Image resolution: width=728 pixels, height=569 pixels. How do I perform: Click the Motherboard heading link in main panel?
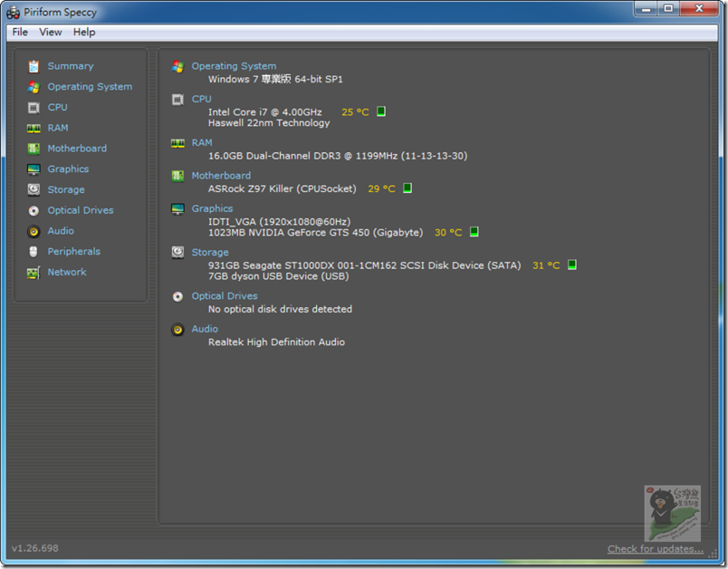(221, 176)
